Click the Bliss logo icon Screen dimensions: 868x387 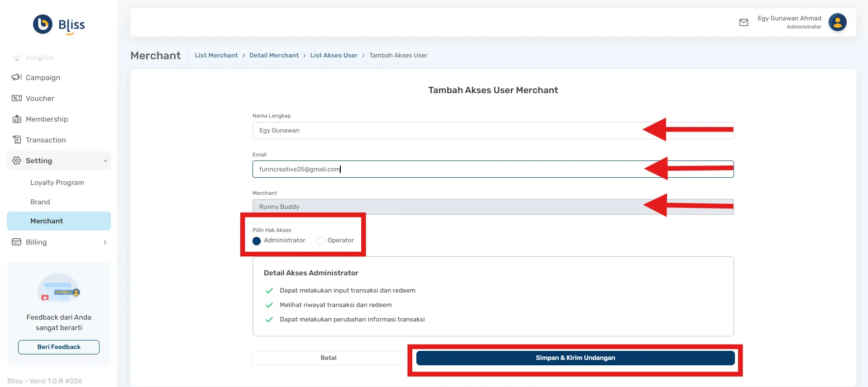point(43,24)
